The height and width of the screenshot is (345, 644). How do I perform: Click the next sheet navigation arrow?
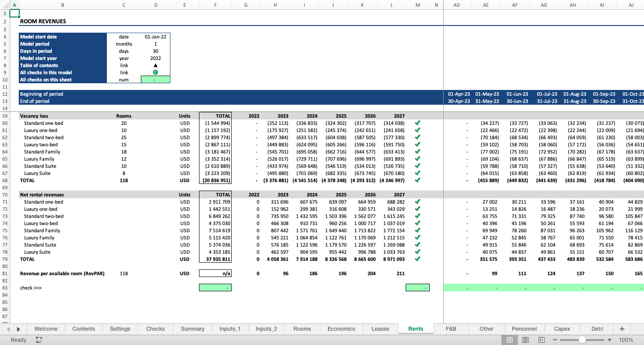pyautogui.click(x=18, y=328)
